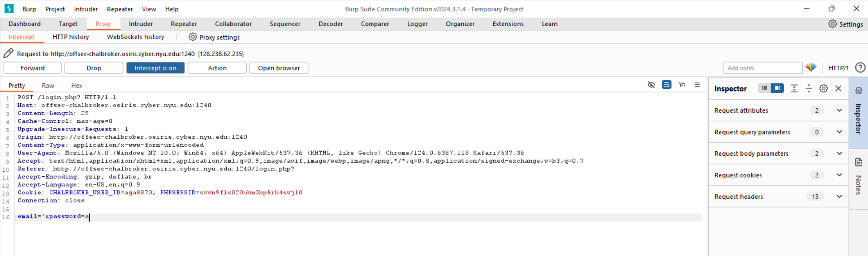Expand Request body parameters section
Image resolution: width=868 pixels, height=256 pixels.
(839, 154)
